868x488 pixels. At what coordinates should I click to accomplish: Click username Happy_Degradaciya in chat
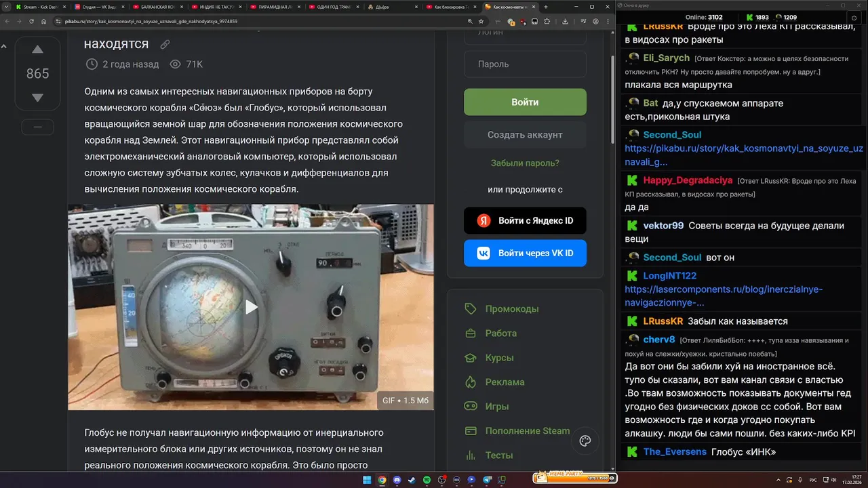click(688, 180)
